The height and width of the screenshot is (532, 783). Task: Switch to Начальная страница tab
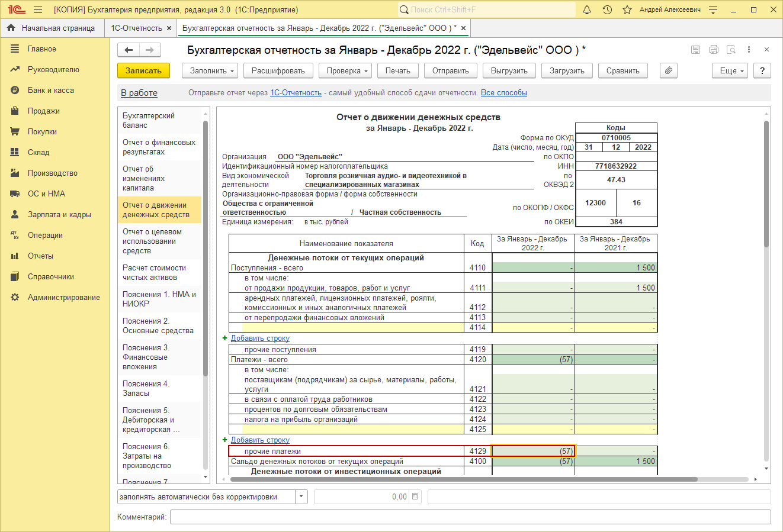(x=58, y=28)
